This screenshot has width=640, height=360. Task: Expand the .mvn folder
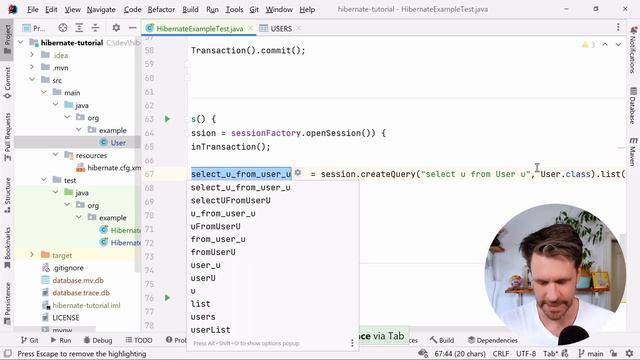pos(32,67)
